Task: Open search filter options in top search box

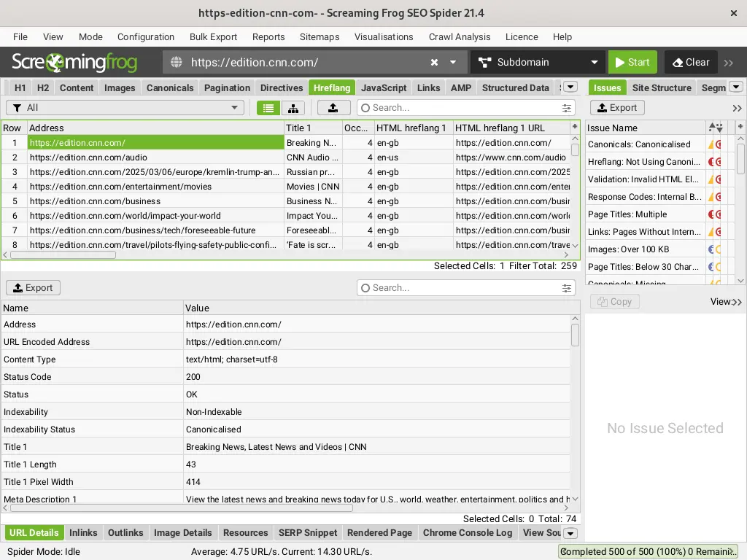Action: point(567,108)
